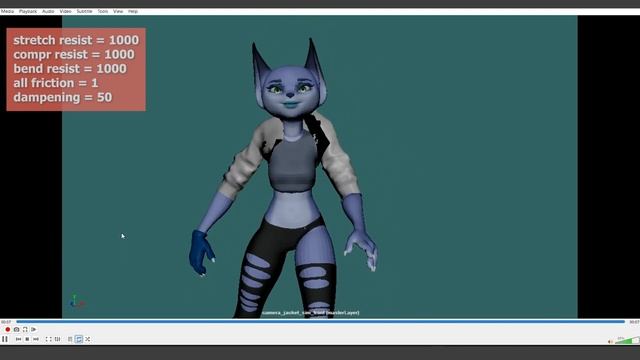Toggle the playlist view
The width and height of the screenshot is (640, 360).
[x=70, y=339]
